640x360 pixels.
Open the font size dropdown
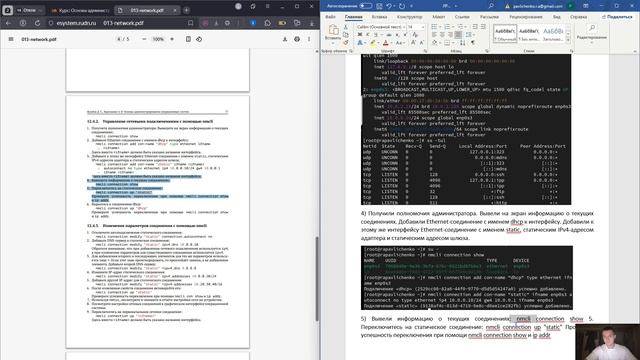point(423,27)
